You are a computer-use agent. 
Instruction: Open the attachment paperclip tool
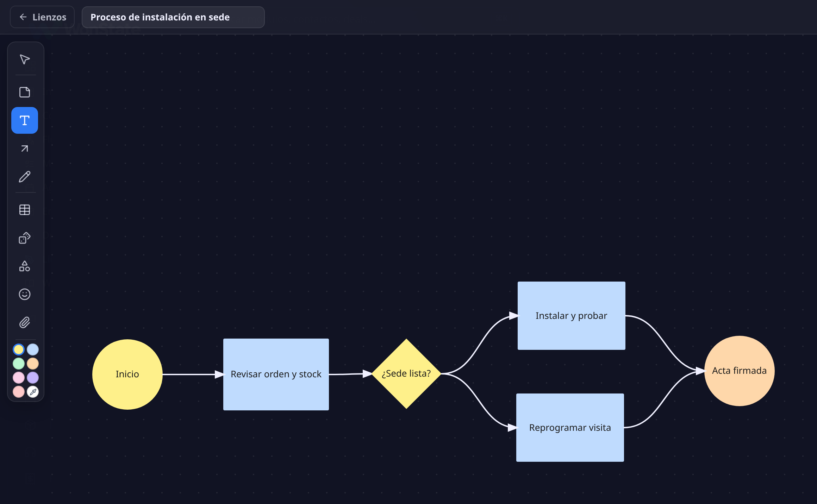click(x=25, y=322)
